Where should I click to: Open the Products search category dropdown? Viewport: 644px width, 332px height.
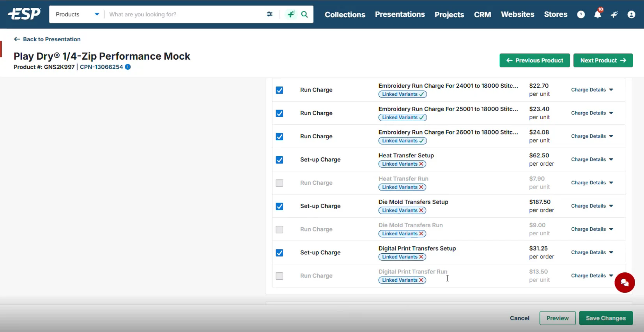77,14
